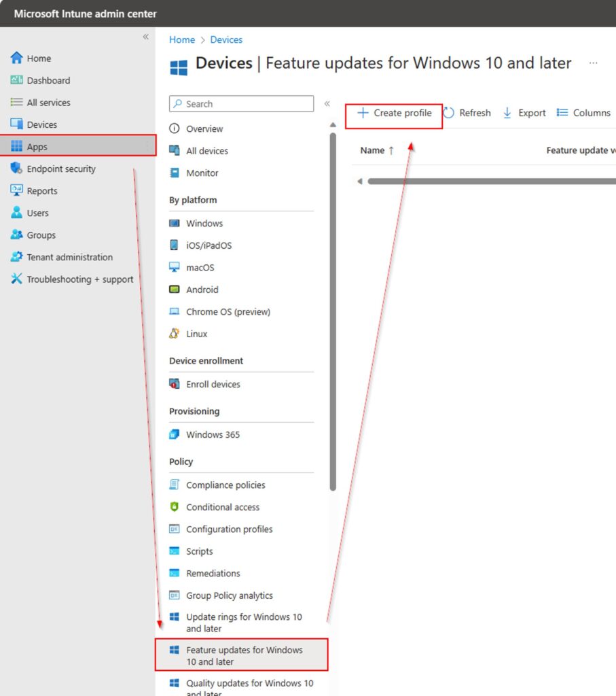
Task: Click the Create profile button
Action: click(x=394, y=112)
